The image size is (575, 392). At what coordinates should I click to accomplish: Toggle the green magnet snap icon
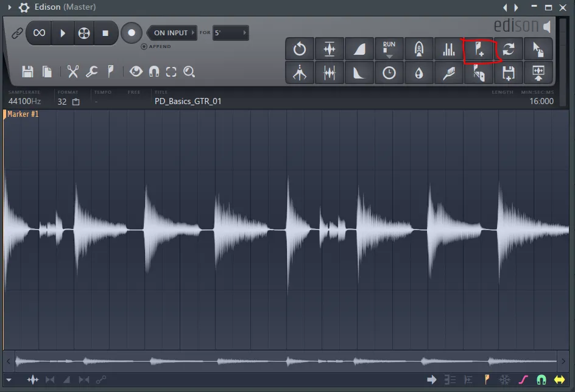[x=541, y=380]
